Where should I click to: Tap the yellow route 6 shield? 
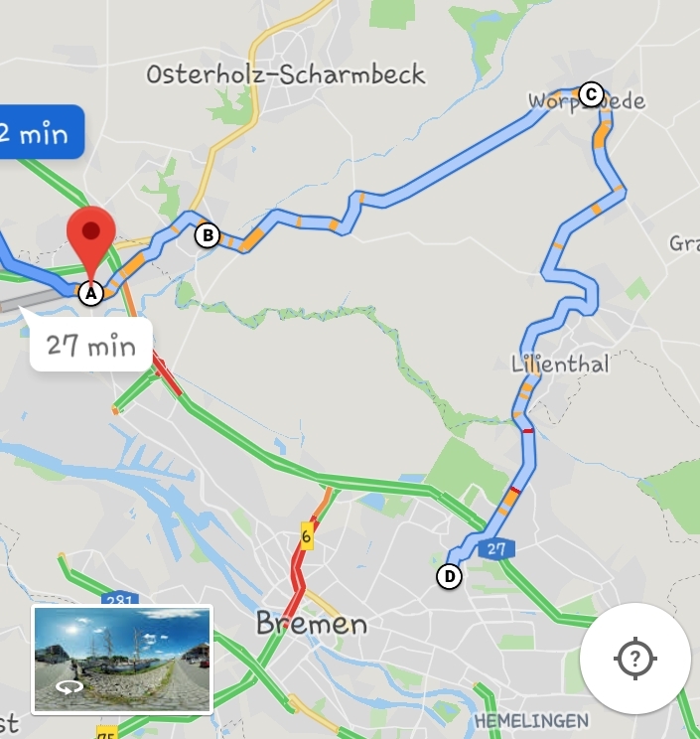point(307,536)
